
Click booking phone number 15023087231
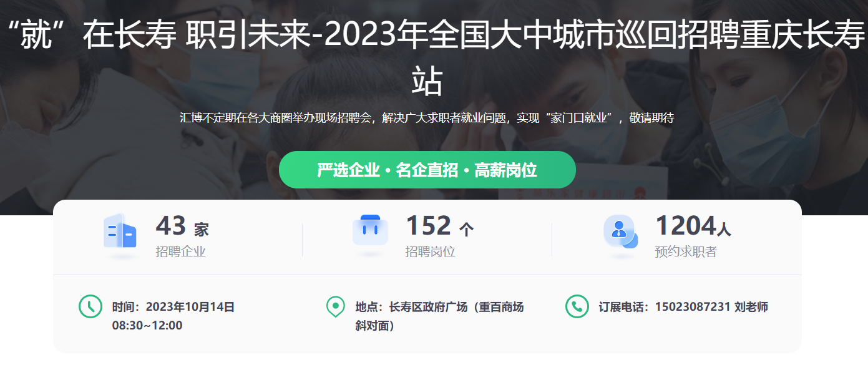click(x=693, y=307)
